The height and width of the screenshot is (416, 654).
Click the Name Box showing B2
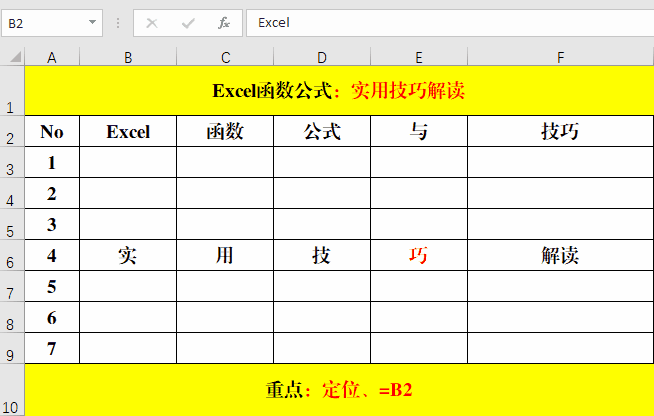[52, 23]
